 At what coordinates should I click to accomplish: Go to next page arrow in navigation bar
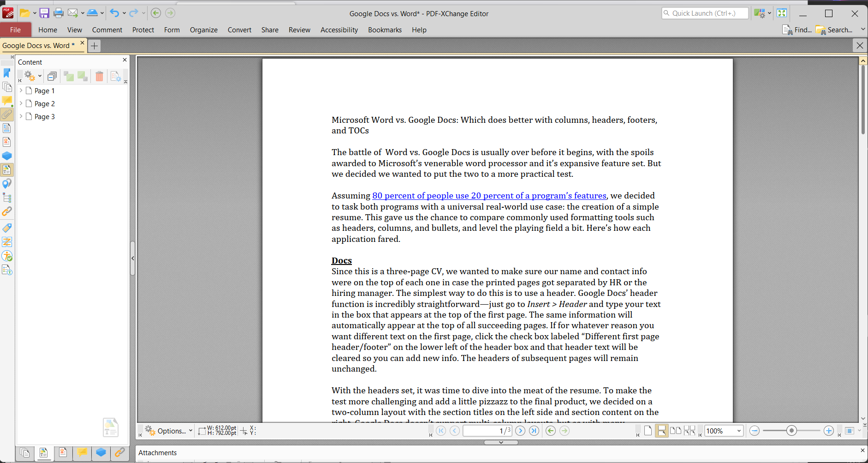point(520,431)
